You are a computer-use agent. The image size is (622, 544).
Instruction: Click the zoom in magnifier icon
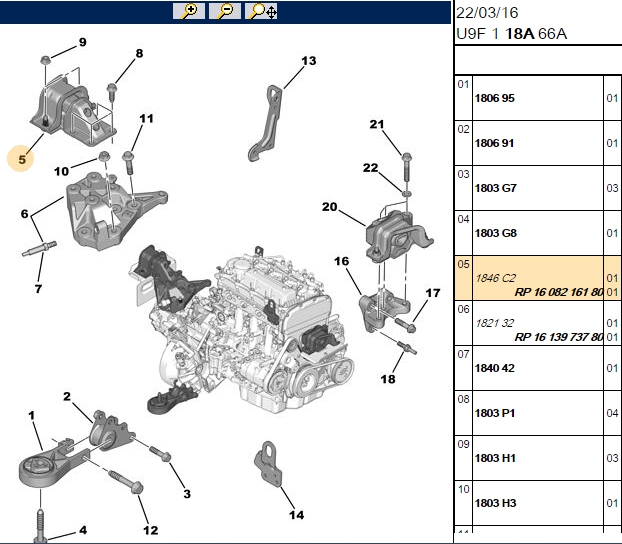point(189,11)
